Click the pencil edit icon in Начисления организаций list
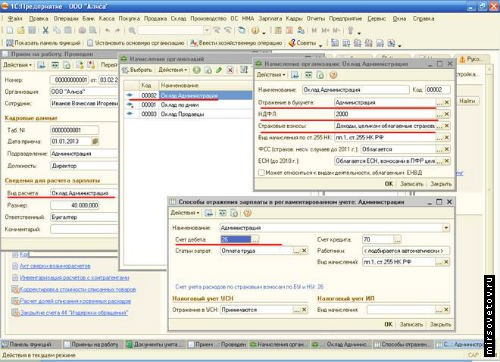500x362 pixels. (x=219, y=70)
